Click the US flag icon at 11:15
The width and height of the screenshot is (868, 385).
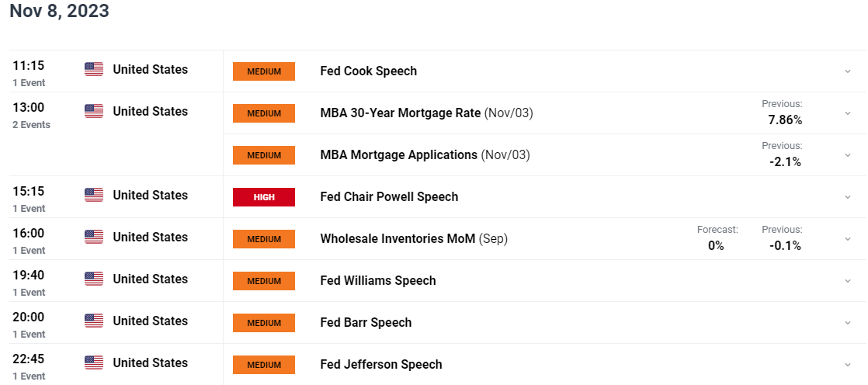93,69
